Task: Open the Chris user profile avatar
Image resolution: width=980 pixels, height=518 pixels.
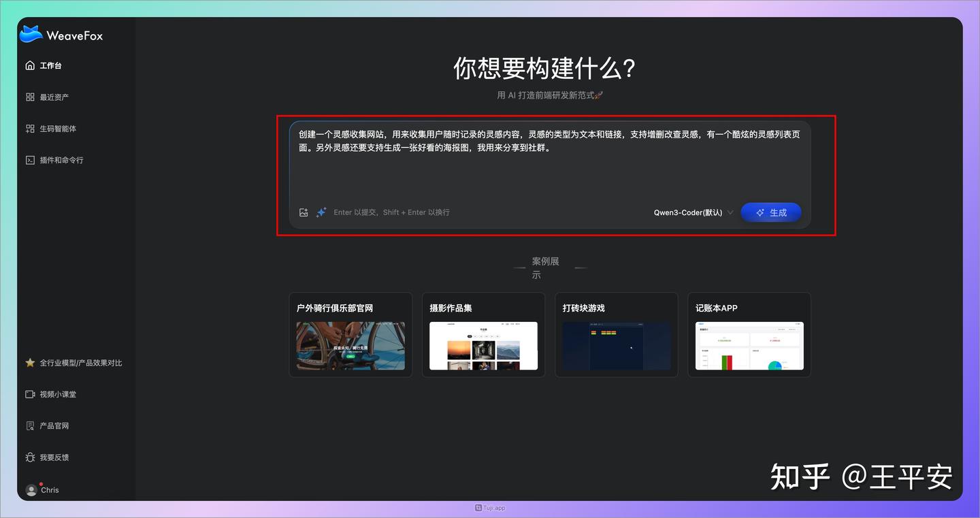Action: pyautogui.click(x=42, y=489)
